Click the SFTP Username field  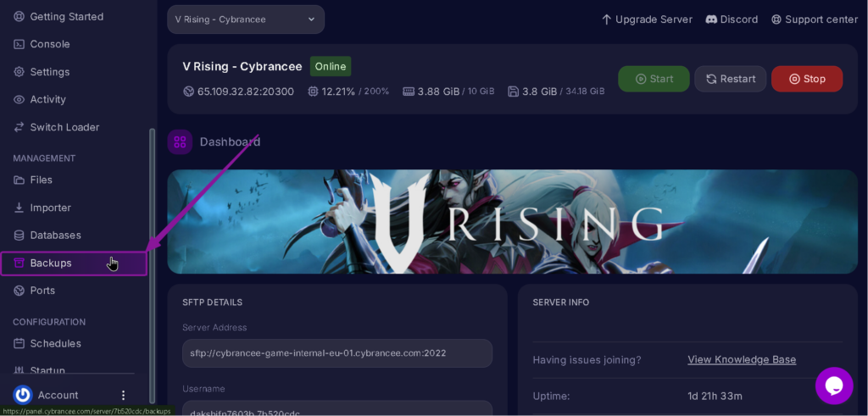337,408
